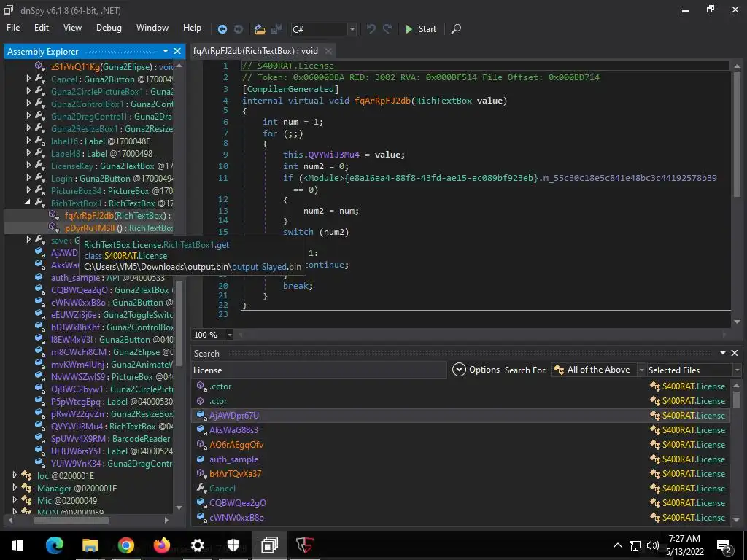Open the Windows Start menu
The height and width of the screenshot is (560, 747).
click(18, 545)
